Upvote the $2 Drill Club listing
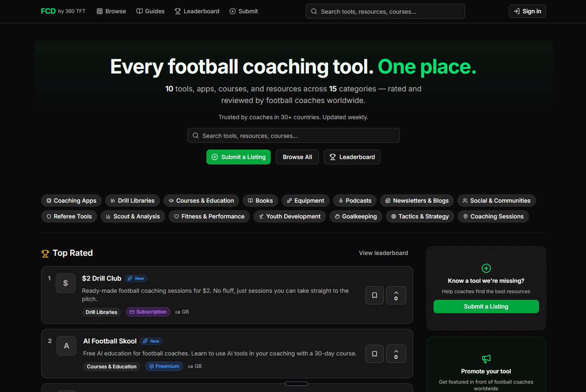Image resolution: width=586 pixels, height=392 pixels. pos(396,295)
